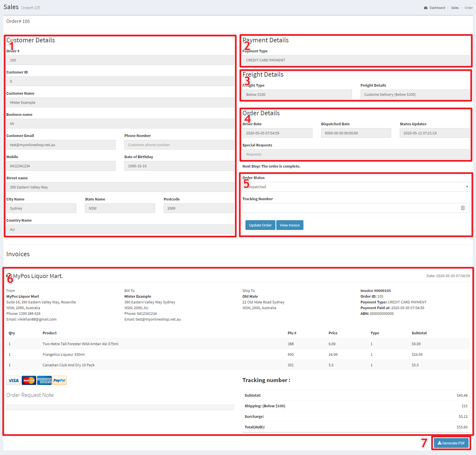Click the PayPal logo
Viewport: 476px width, 455px height.
tap(59, 380)
